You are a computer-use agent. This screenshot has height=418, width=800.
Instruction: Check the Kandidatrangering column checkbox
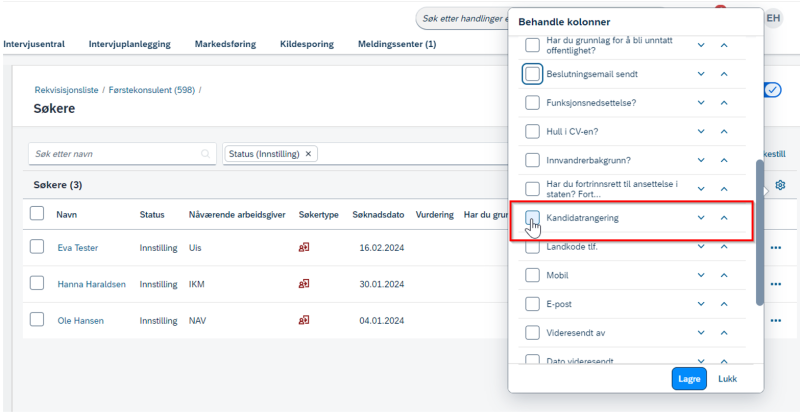[x=532, y=218]
